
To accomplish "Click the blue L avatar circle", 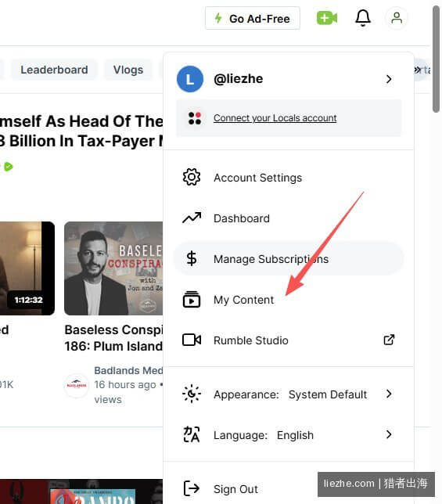I will [x=190, y=79].
